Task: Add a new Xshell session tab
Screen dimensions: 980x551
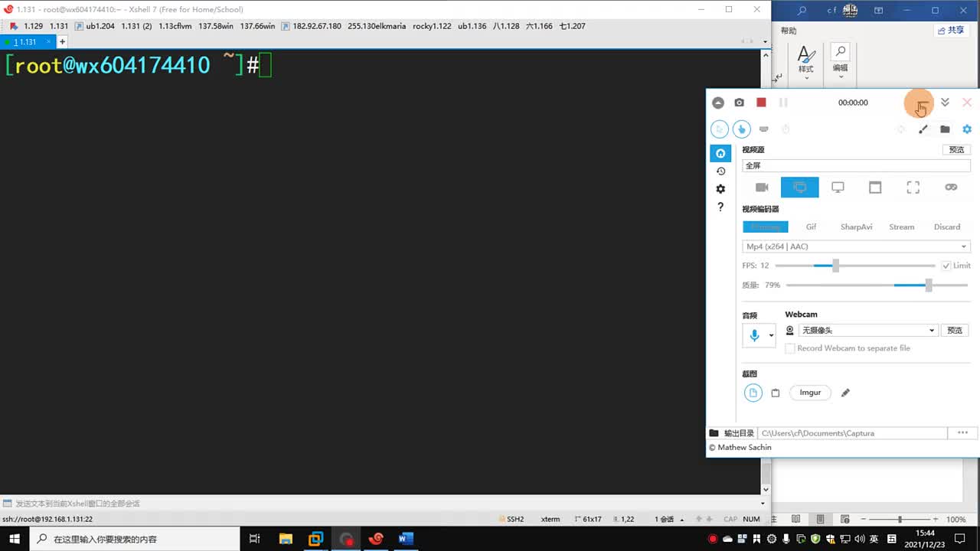Action: click(x=63, y=42)
